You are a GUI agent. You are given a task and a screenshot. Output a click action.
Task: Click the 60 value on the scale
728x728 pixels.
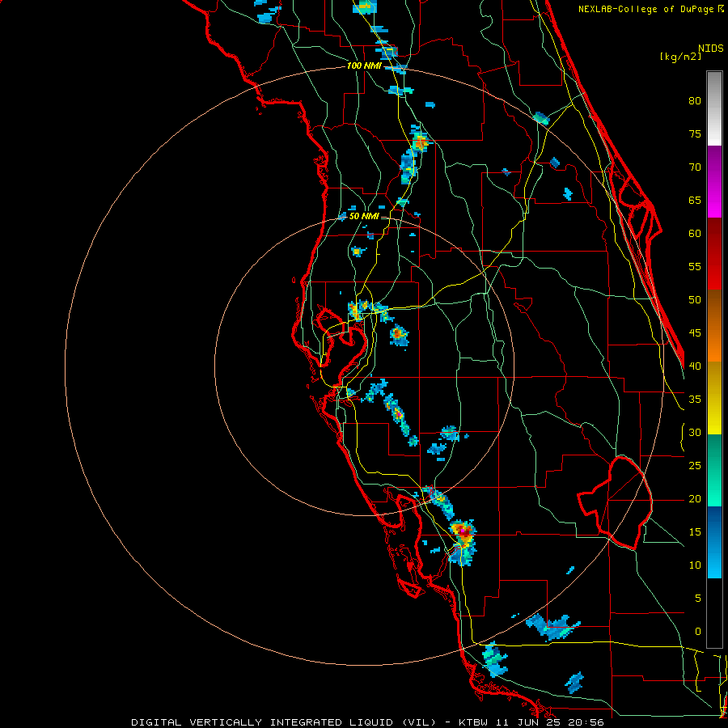(x=695, y=234)
